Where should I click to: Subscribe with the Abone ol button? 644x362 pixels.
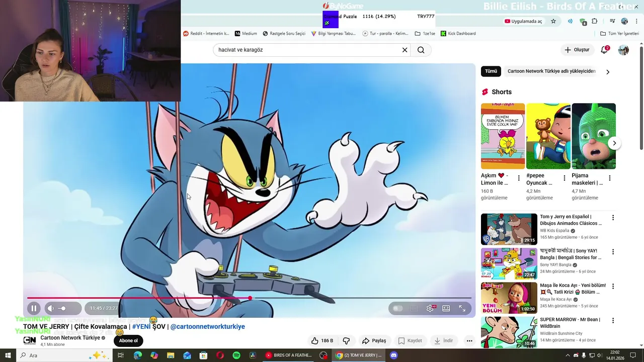click(128, 340)
